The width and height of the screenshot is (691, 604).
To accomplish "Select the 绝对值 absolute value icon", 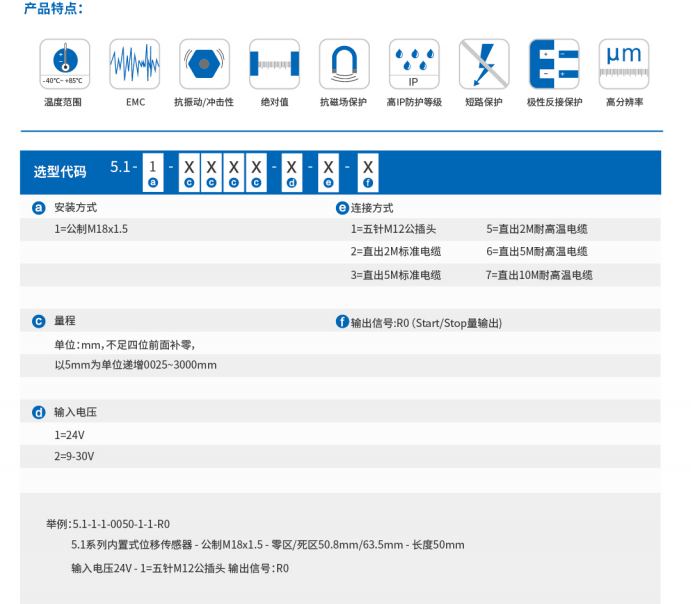I will click(x=274, y=64).
